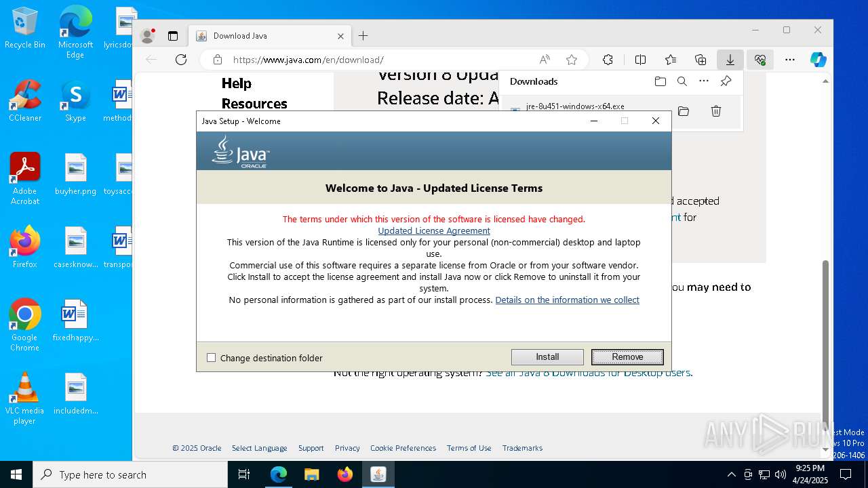Select buyher.png desktop file
868x488 pixels.
[75, 174]
